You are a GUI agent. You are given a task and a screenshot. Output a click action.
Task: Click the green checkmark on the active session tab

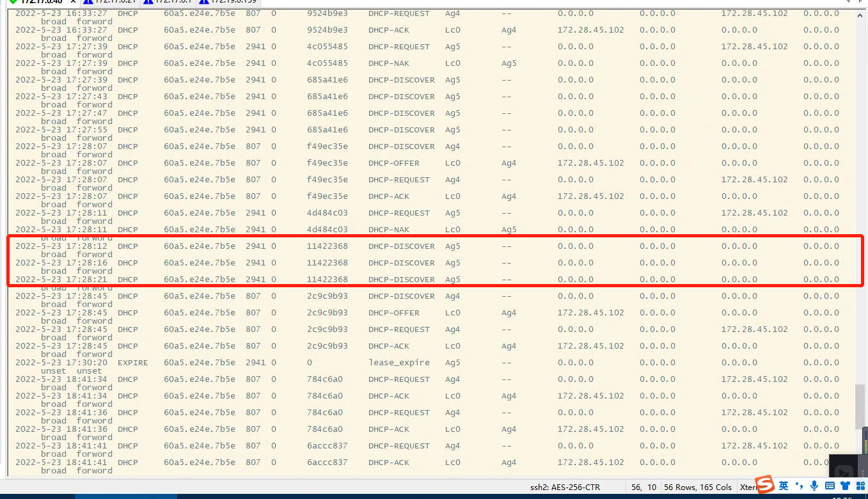[13, 1]
